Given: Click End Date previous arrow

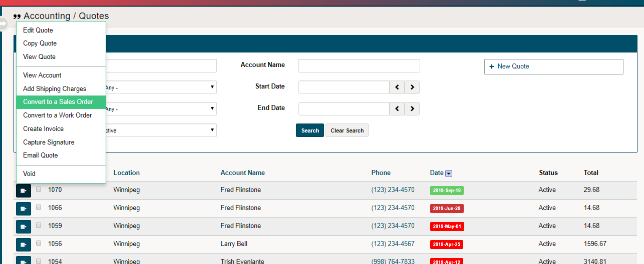Looking at the screenshot, I should click(397, 108).
